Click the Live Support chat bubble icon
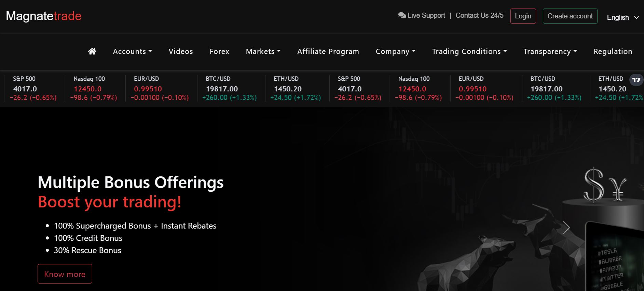The image size is (644, 291). 402,15
